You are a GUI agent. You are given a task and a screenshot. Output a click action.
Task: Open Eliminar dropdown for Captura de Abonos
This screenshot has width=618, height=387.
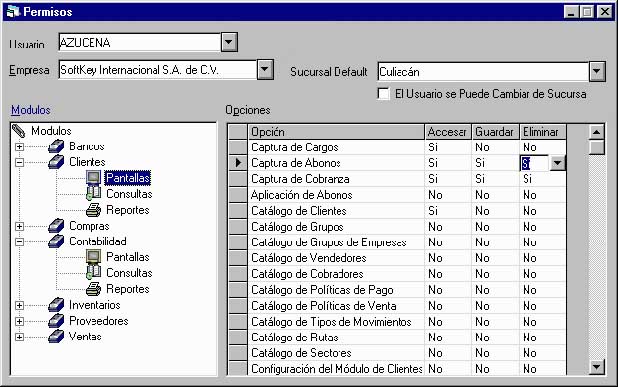click(x=557, y=163)
